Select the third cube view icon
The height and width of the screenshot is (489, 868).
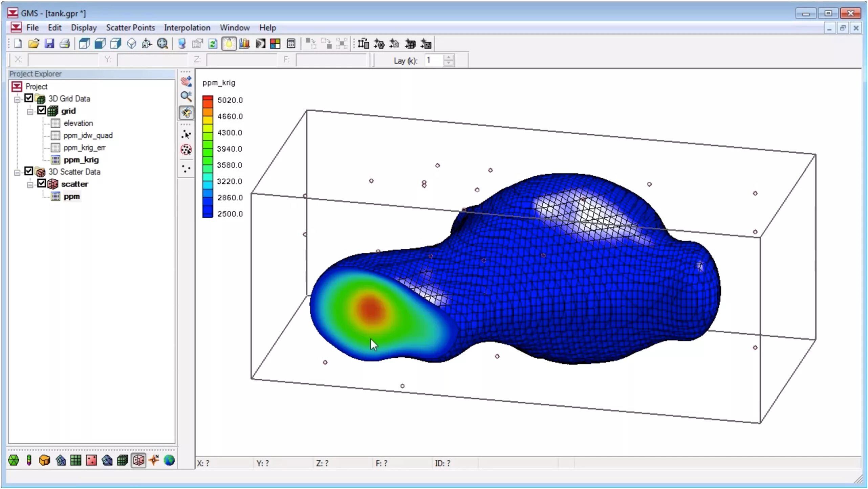tap(116, 44)
